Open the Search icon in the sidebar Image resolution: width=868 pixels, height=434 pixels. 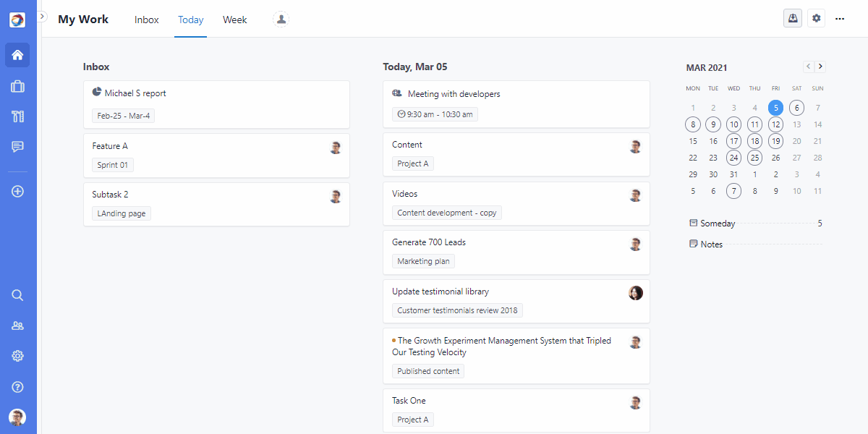[17, 295]
